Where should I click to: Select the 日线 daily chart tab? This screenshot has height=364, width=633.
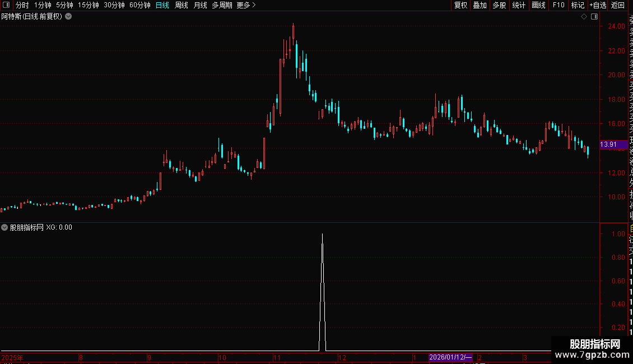[x=162, y=5]
